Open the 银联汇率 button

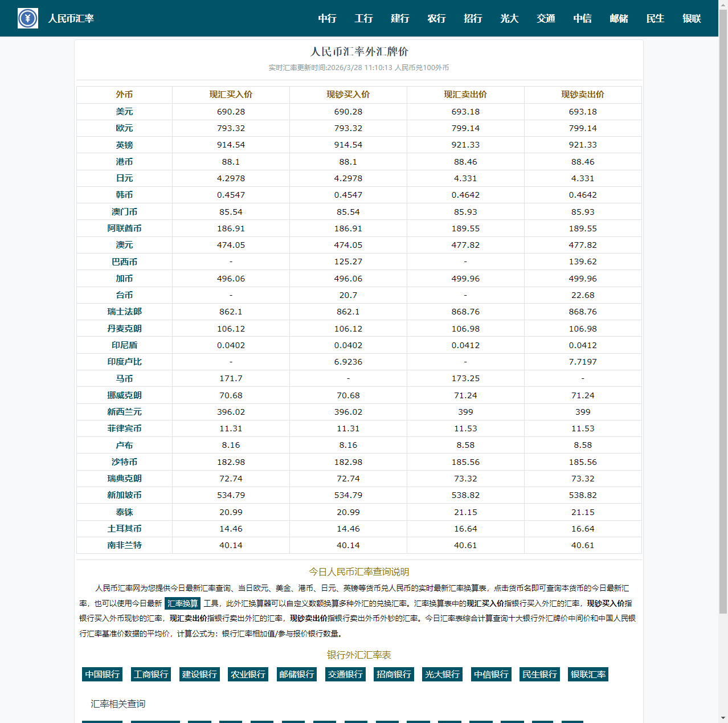pyautogui.click(x=588, y=675)
